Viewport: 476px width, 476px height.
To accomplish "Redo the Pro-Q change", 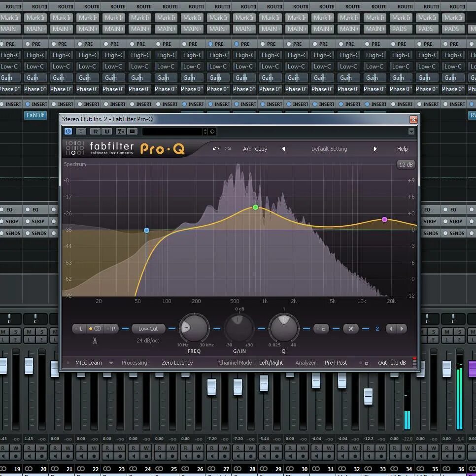I will point(227,148).
